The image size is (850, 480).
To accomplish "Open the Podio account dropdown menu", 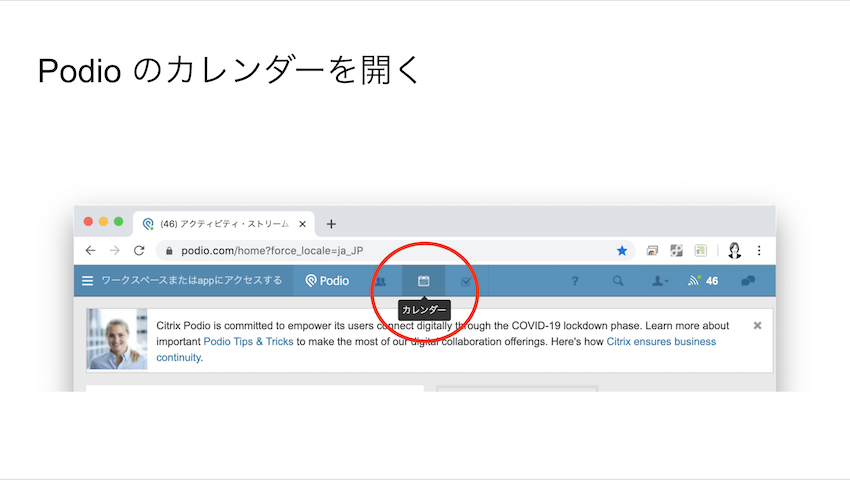I will coord(660,281).
